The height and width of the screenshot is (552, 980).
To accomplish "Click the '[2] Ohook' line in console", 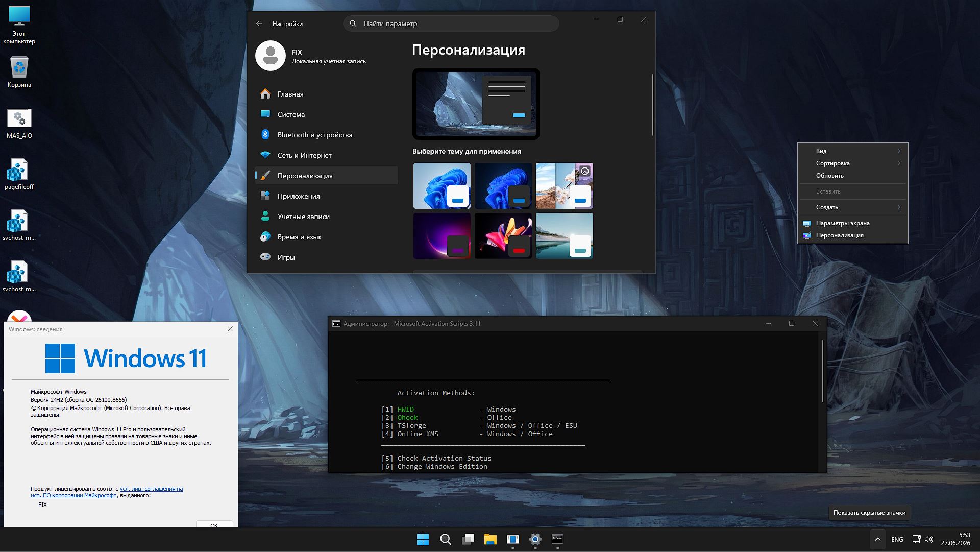I will coord(447,418).
